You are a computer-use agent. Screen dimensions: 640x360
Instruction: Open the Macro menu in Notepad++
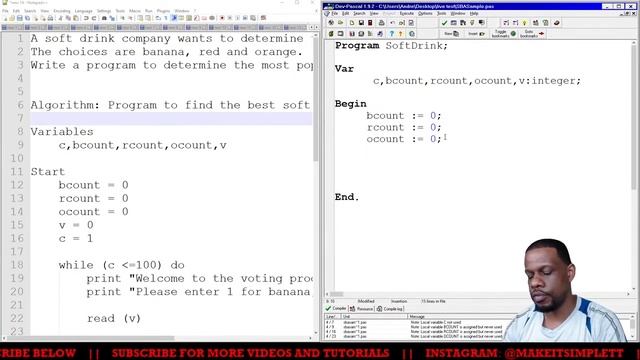tap(135, 11)
